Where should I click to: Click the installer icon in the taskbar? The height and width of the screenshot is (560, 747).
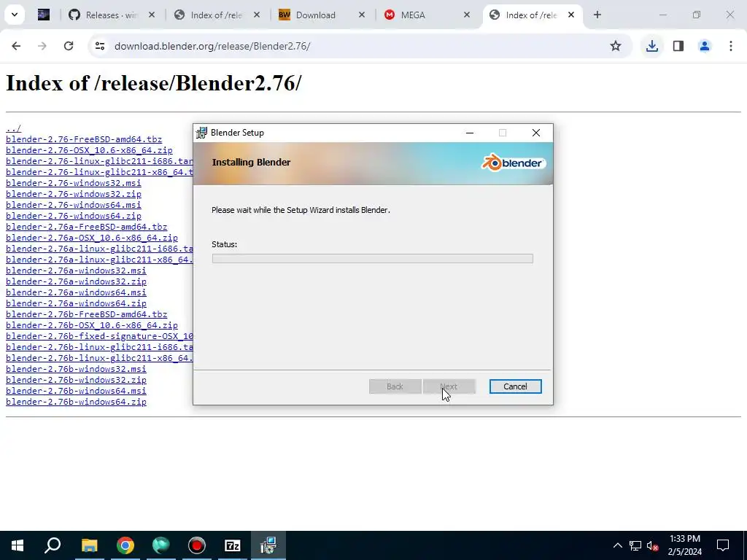pos(268,545)
